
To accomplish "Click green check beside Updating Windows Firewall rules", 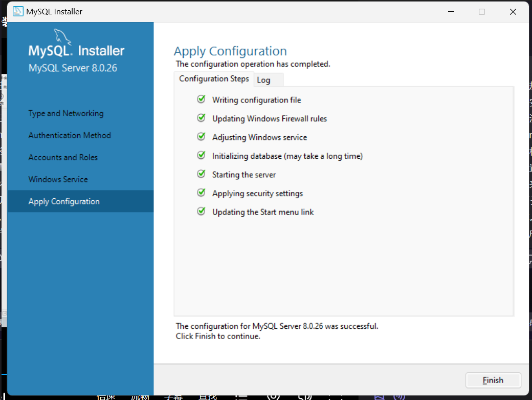I will click(x=201, y=118).
